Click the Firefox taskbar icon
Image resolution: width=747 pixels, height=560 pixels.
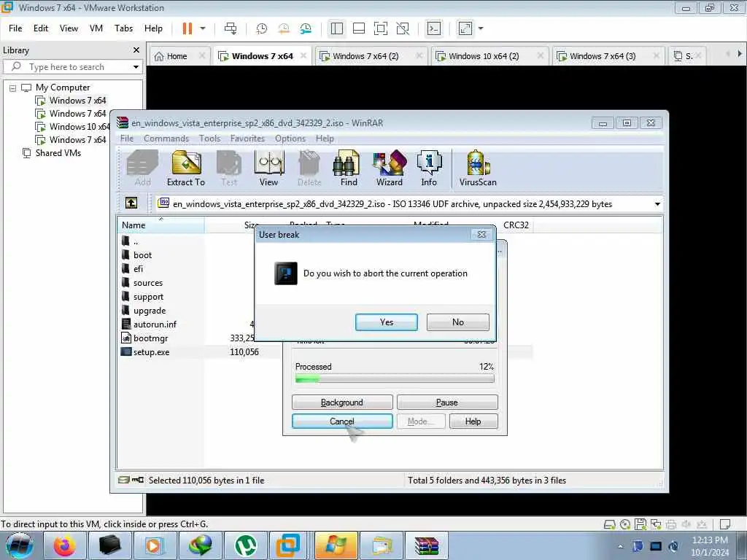point(64,545)
